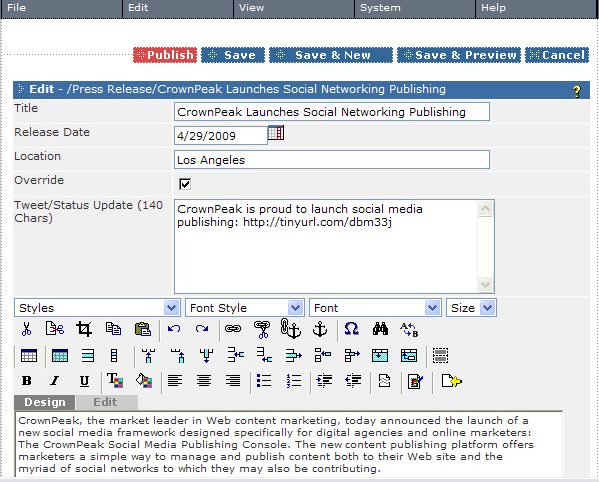Image resolution: width=599 pixels, height=482 pixels.
Task: Open the View menu
Action: (294, 8)
